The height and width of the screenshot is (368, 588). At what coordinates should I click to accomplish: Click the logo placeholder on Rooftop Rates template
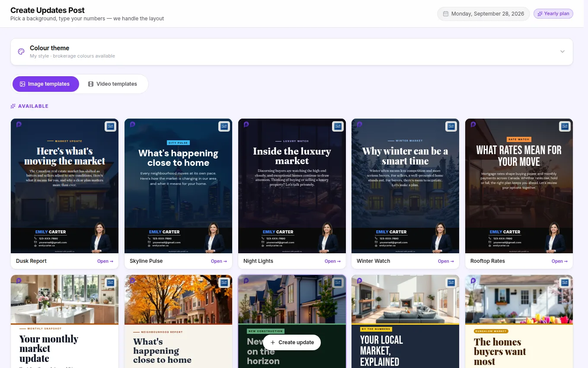point(565,126)
